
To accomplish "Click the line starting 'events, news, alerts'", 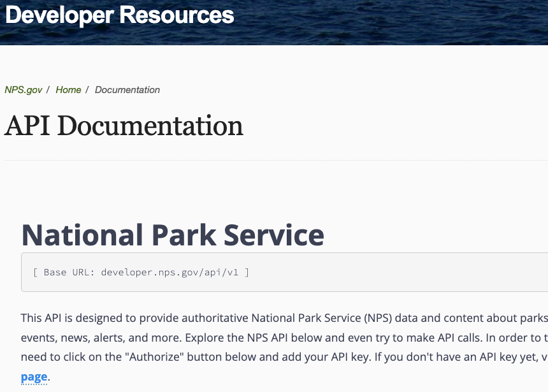I will point(284,338).
